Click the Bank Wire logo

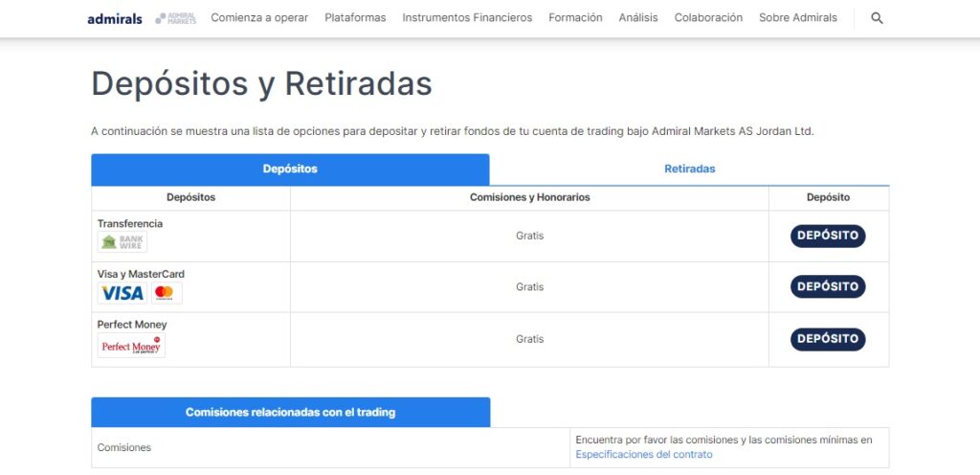pyautogui.click(x=122, y=242)
